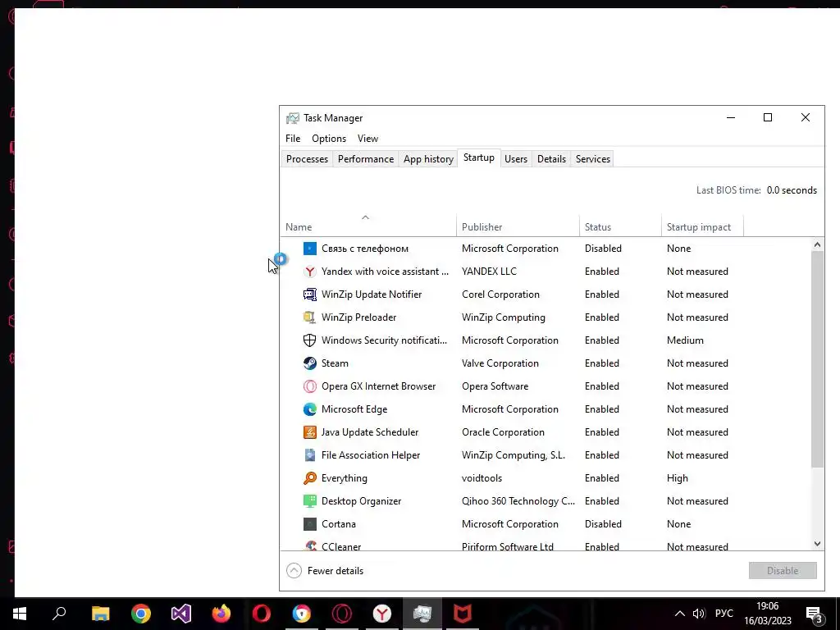Open taskbar search magnifier

[x=59, y=614]
